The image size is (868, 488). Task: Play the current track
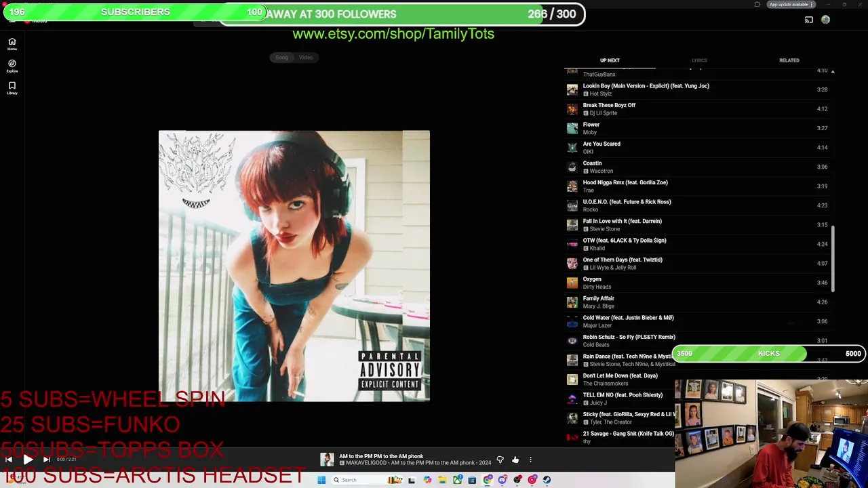click(x=28, y=460)
